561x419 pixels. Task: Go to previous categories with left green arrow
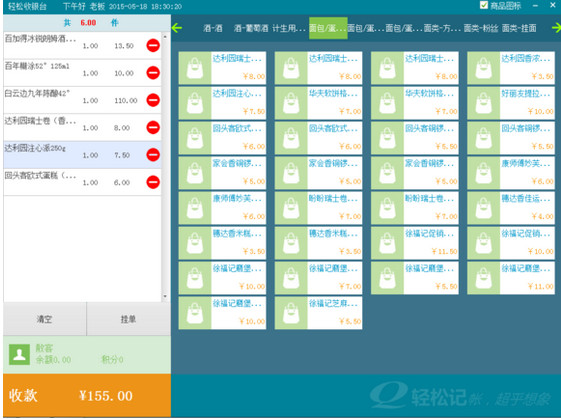click(x=177, y=28)
